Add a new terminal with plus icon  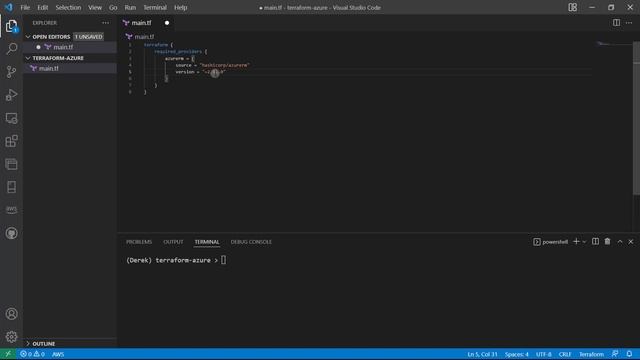(x=576, y=242)
